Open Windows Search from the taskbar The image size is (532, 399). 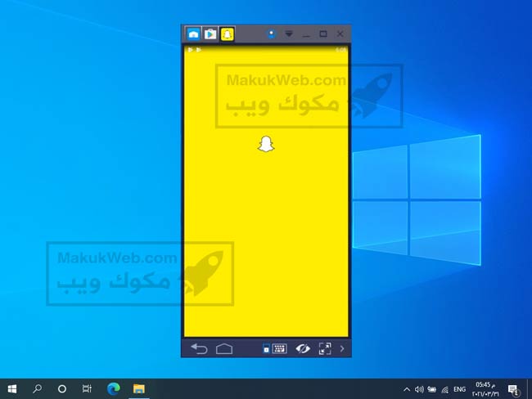tap(37, 389)
